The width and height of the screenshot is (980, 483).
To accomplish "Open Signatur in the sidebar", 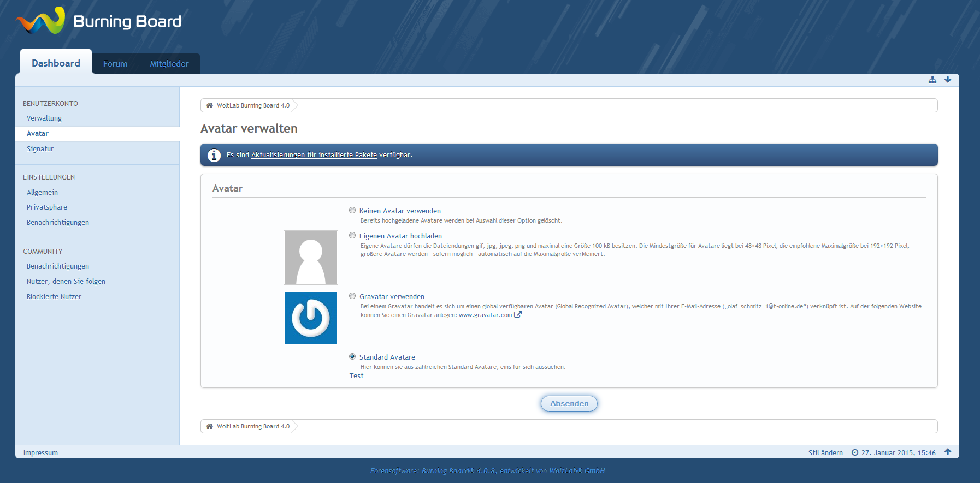I will tap(40, 148).
